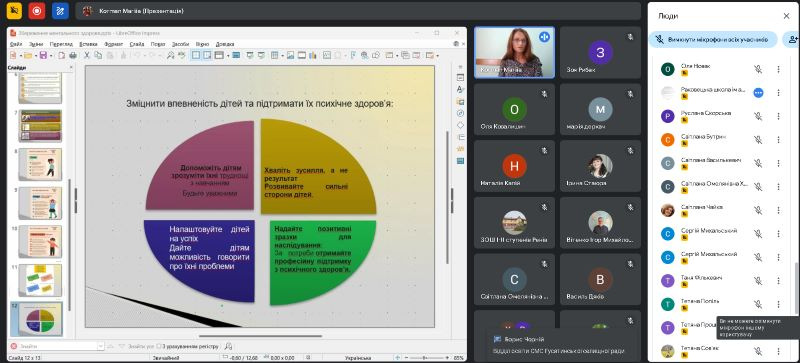The height and width of the screenshot is (363, 800).
Task: Click the Insert Image icon in toolbar
Action: 290,55
